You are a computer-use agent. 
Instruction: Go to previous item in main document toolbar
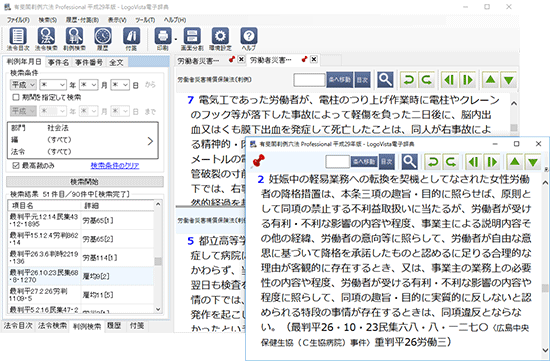point(449,80)
